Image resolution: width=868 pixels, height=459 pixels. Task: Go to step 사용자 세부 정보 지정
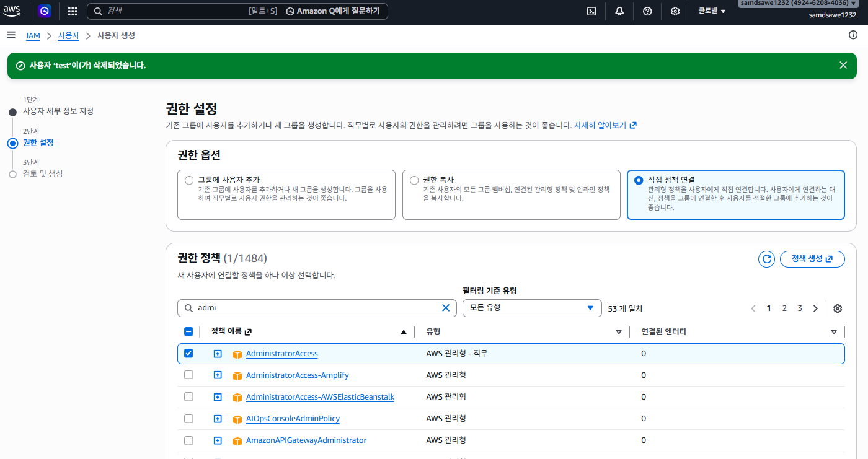coord(58,111)
